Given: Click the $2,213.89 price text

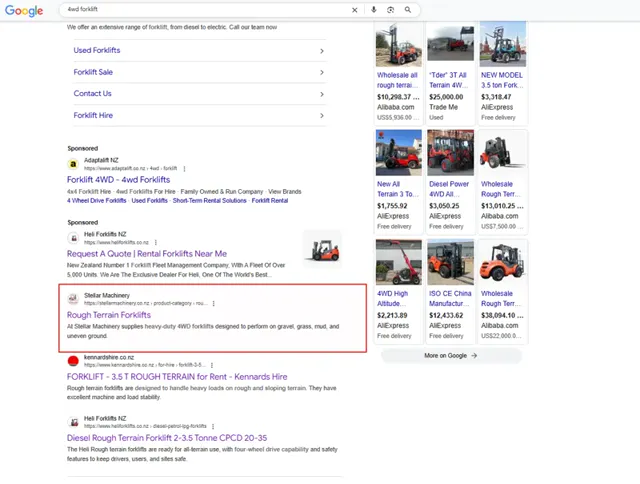Looking at the screenshot, I should [392, 315].
